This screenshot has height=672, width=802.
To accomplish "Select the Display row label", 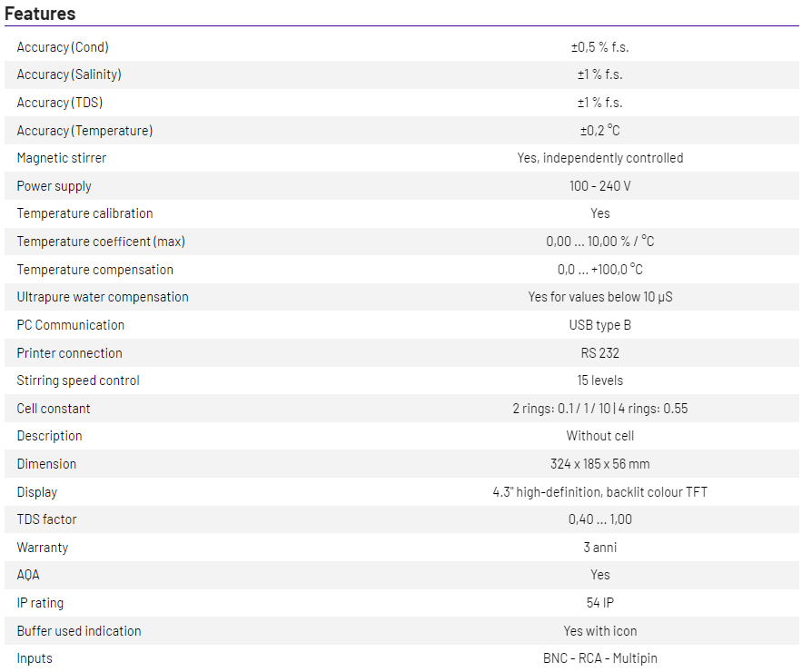I will tap(37, 492).
